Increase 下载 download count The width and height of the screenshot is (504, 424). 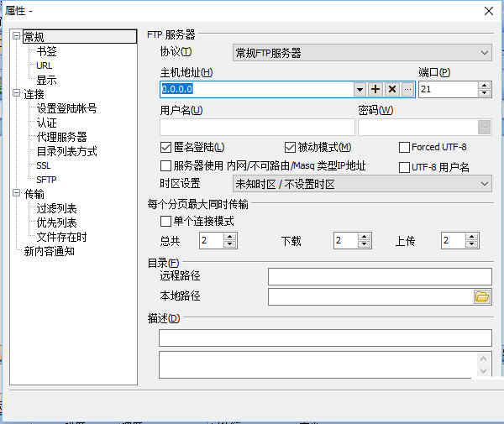click(364, 237)
